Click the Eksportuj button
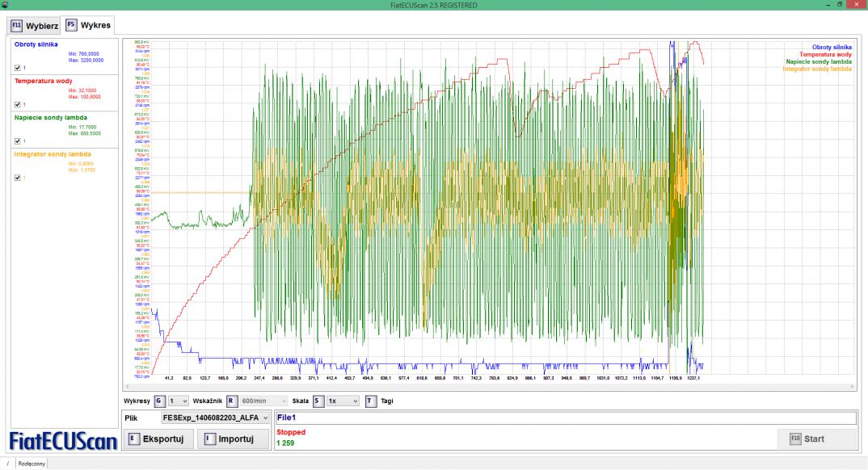The width and height of the screenshot is (868, 470). [x=157, y=439]
